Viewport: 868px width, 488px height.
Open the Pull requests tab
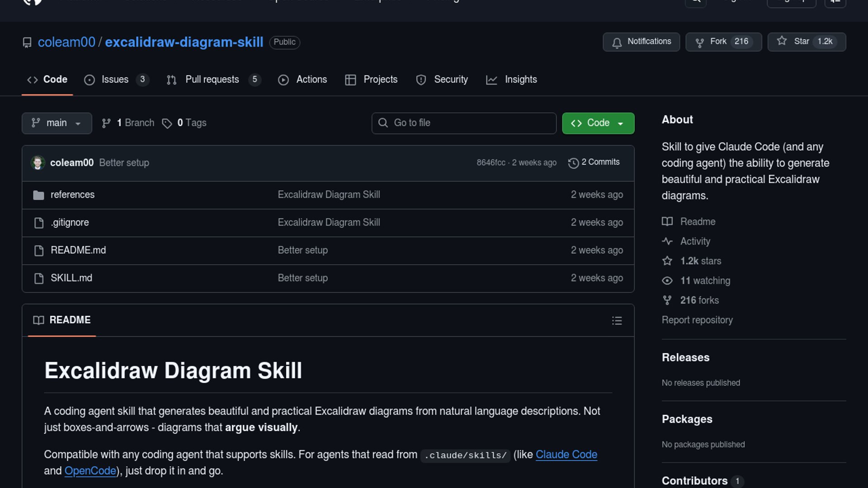tap(212, 80)
